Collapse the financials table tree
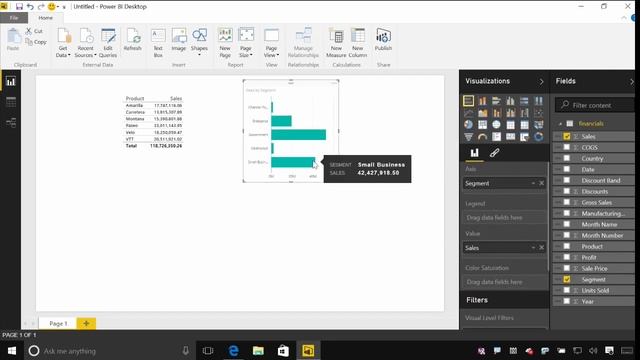Screen dimensions: 640x360 pyautogui.click(x=560, y=124)
